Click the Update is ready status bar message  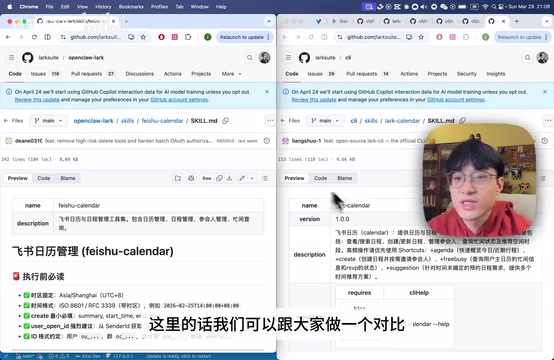(179, 356)
